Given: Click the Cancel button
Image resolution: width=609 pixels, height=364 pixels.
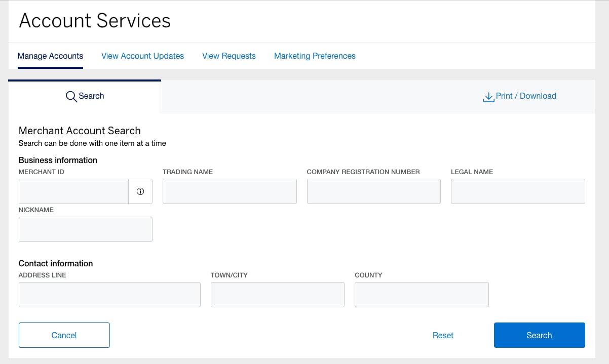Looking at the screenshot, I should (x=64, y=335).
